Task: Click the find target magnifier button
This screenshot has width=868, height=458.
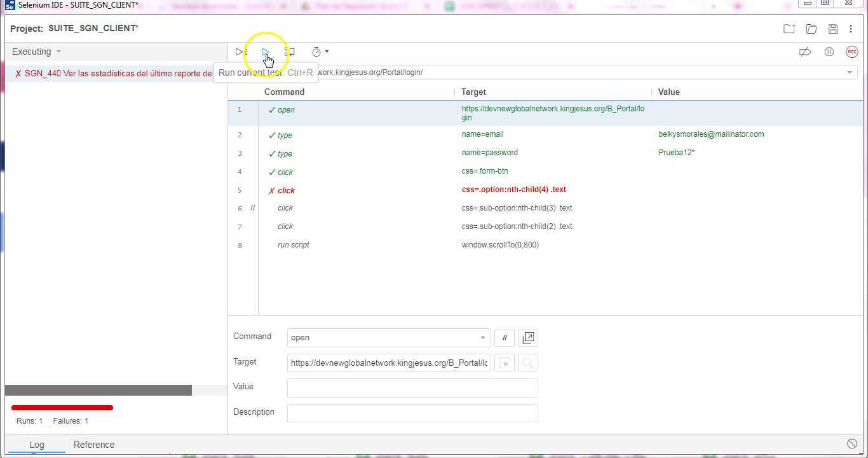Action: pyautogui.click(x=527, y=363)
